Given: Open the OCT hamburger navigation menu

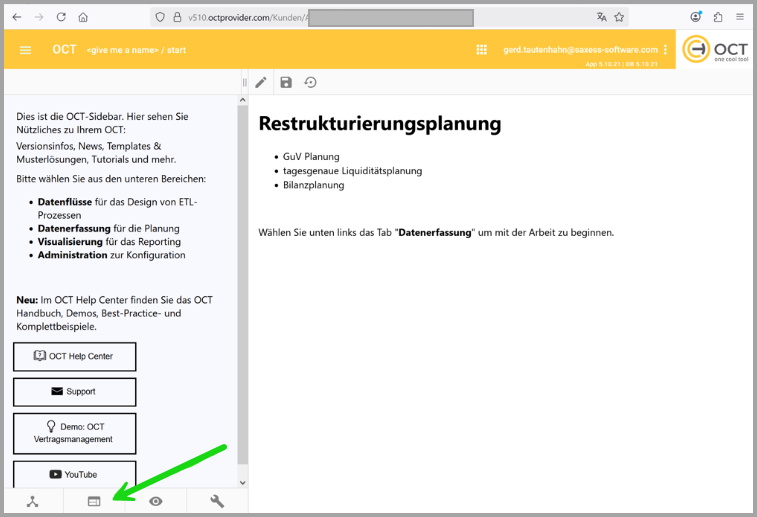Looking at the screenshot, I should pos(25,50).
